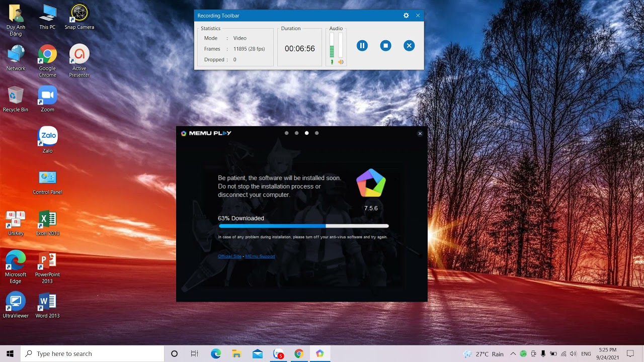Image resolution: width=644 pixels, height=362 pixels.
Task: Select the PowerPoint 2013 desktop shortcut
Action: (47, 267)
